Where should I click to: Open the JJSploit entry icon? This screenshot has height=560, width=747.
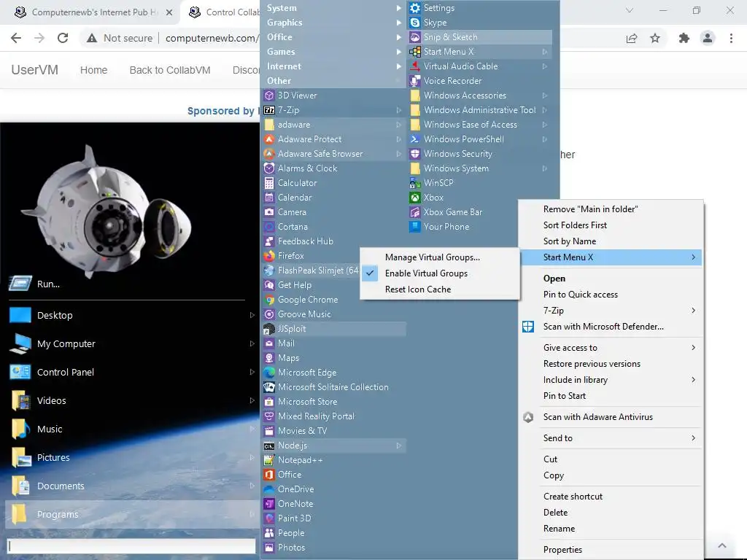[269, 329]
